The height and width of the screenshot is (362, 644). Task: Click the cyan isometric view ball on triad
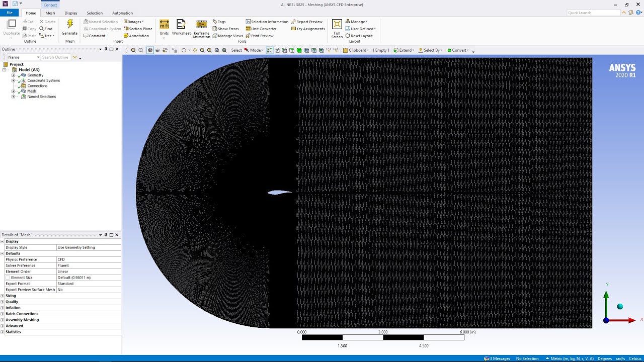coord(620,307)
